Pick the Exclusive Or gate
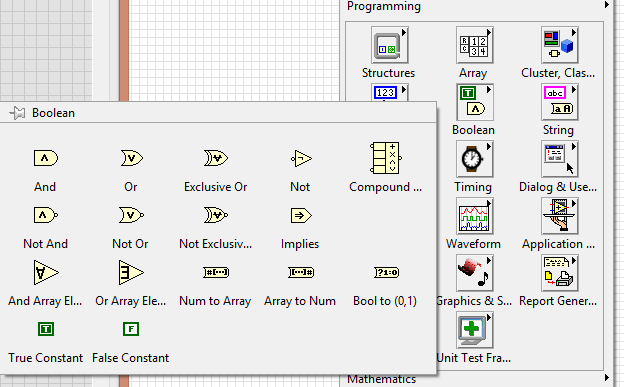The width and height of the screenshot is (624, 387). (x=216, y=158)
